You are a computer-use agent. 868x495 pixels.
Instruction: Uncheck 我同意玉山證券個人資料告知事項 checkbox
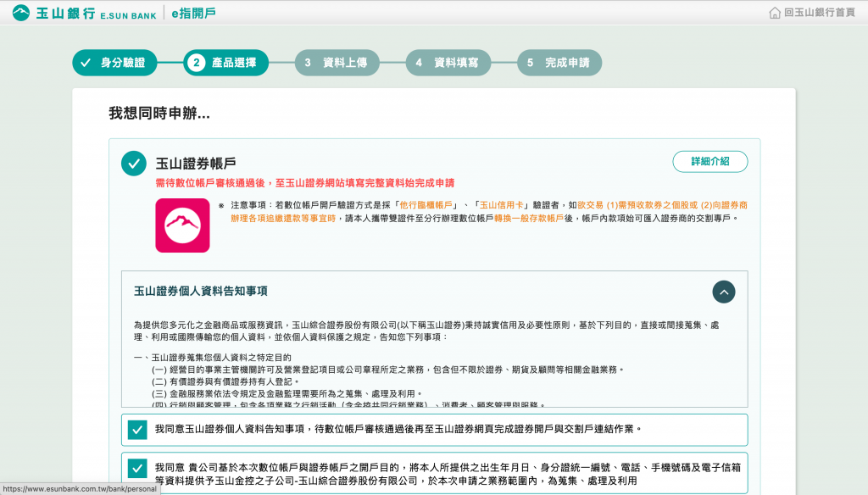tap(137, 430)
